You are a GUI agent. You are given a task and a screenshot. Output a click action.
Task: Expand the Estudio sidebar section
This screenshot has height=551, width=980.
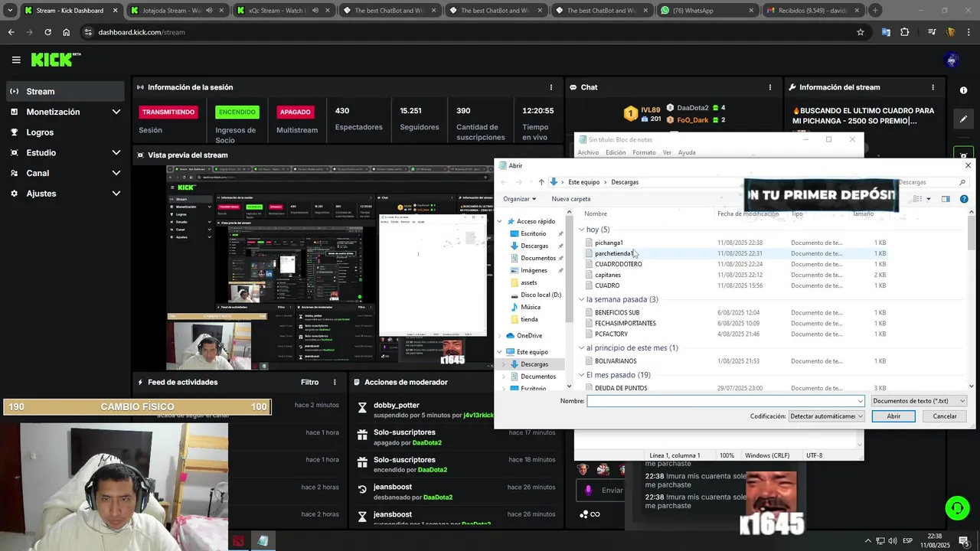tap(116, 152)
